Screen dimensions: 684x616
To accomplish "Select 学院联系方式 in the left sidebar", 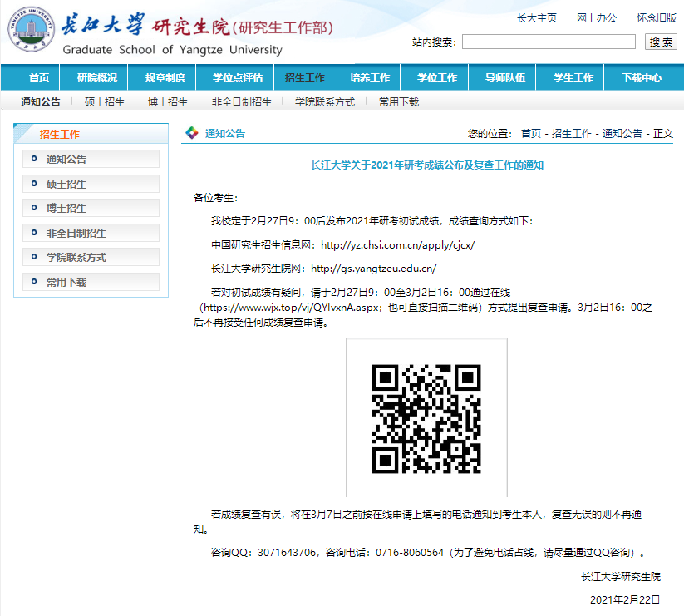I will (76, 258).
